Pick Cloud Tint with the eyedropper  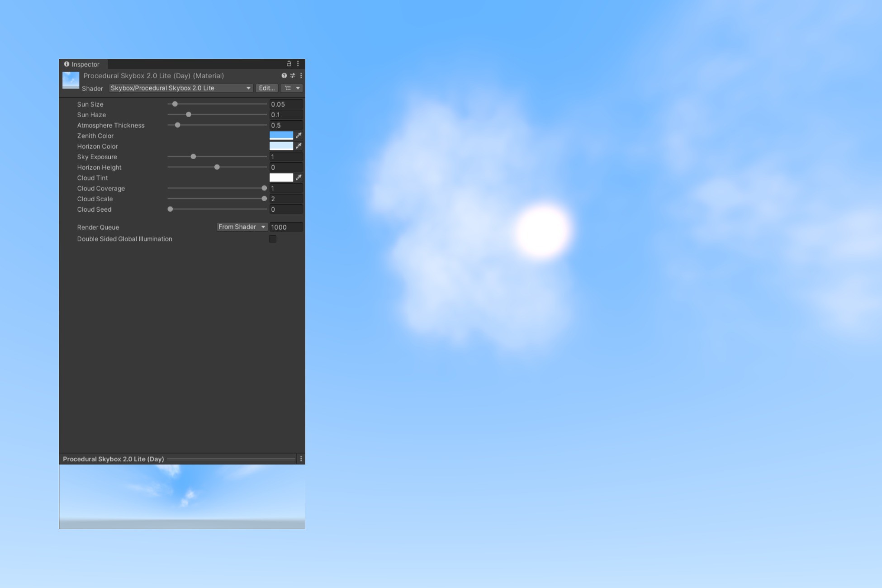[299, 177]
